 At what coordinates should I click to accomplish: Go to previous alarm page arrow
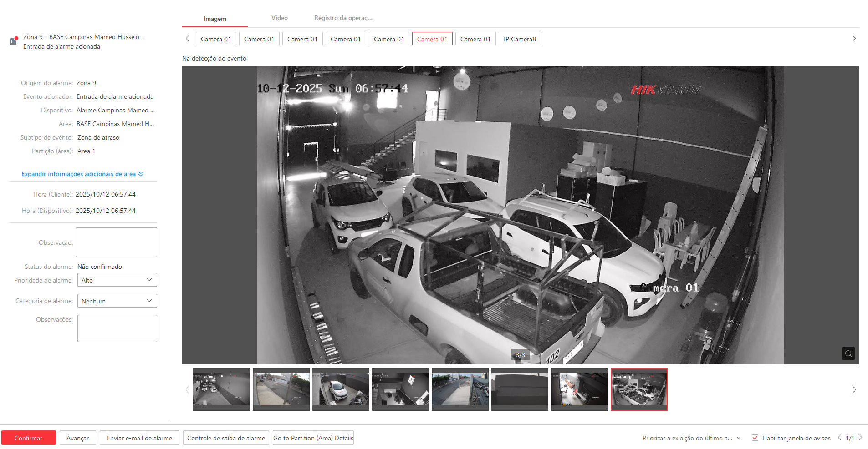point(839,438)
